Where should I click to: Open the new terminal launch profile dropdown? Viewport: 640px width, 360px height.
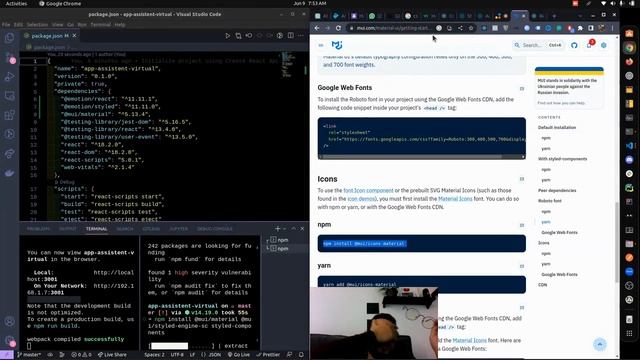[x=284, y=229]
